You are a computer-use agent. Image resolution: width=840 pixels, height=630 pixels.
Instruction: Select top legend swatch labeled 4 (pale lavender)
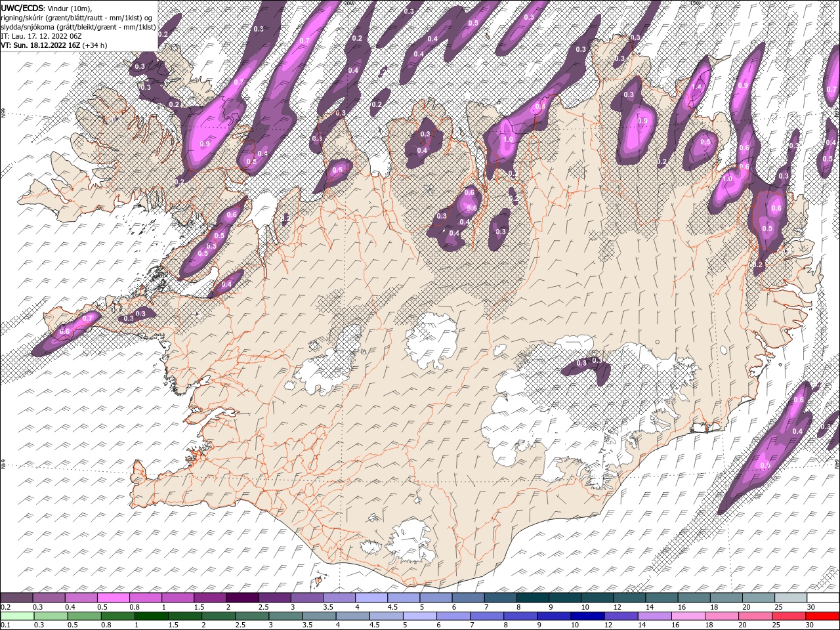tap(370, 598)
